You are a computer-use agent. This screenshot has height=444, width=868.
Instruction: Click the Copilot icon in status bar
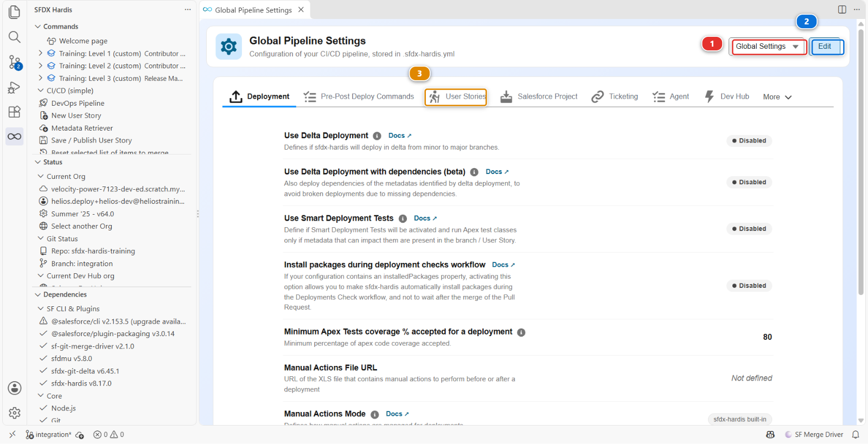770,435
